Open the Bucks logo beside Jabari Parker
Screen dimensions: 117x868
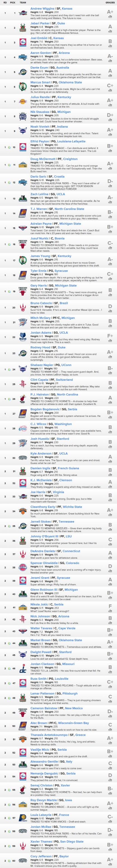[23, 28]
